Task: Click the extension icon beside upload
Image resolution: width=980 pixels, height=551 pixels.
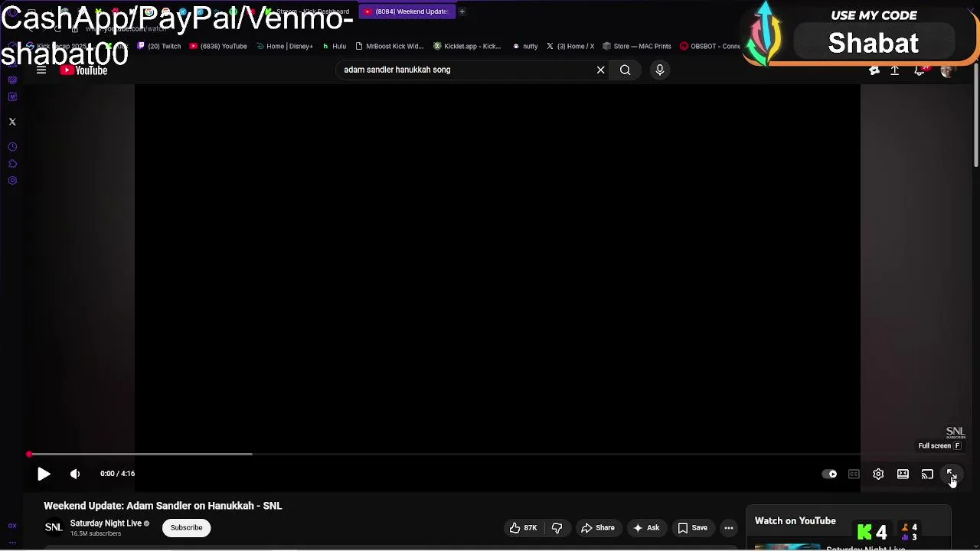Action: [x=874, y=70]
